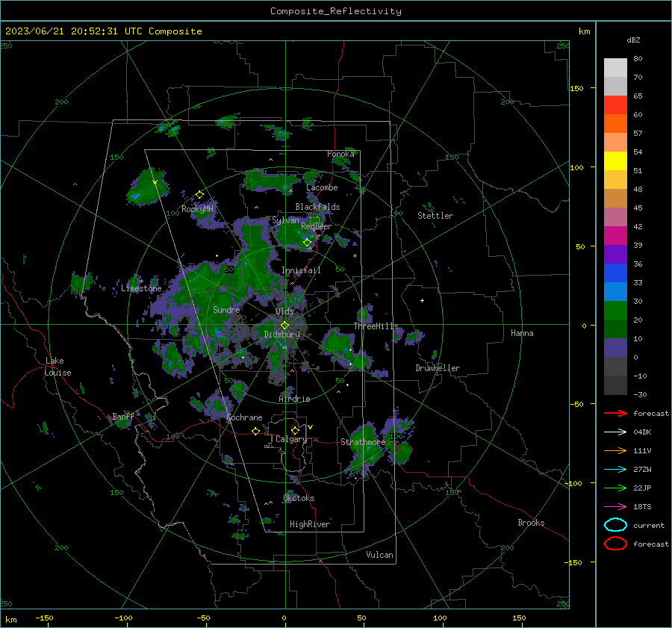Click the dBZ legend heading
This screenshot has height=628, width=672.
coord(633,40)
